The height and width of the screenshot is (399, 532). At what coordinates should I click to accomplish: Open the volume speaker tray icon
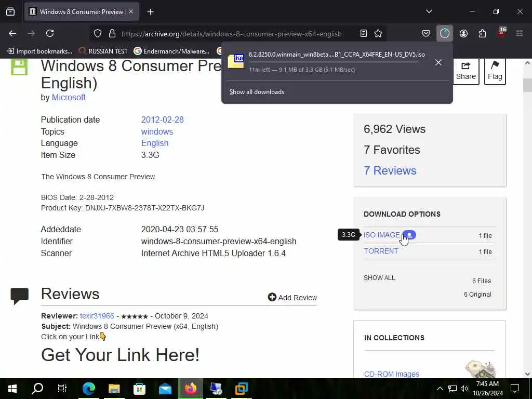coord(464,389)
